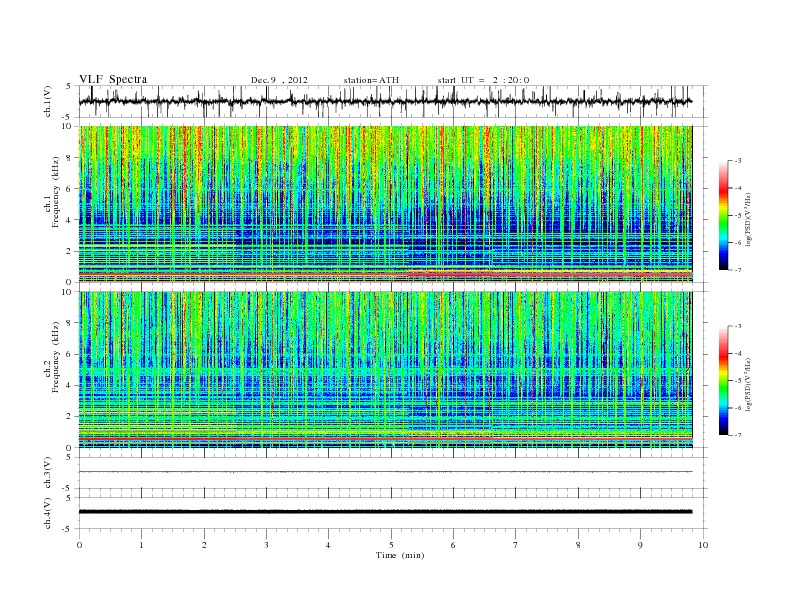
Task: Click the '5' tick on time axis
Action: click(x=391, y=545)
